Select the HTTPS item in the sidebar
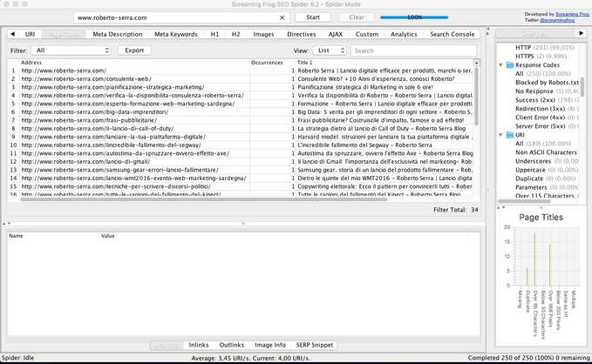The image size is (592, 364). (524, 57)
